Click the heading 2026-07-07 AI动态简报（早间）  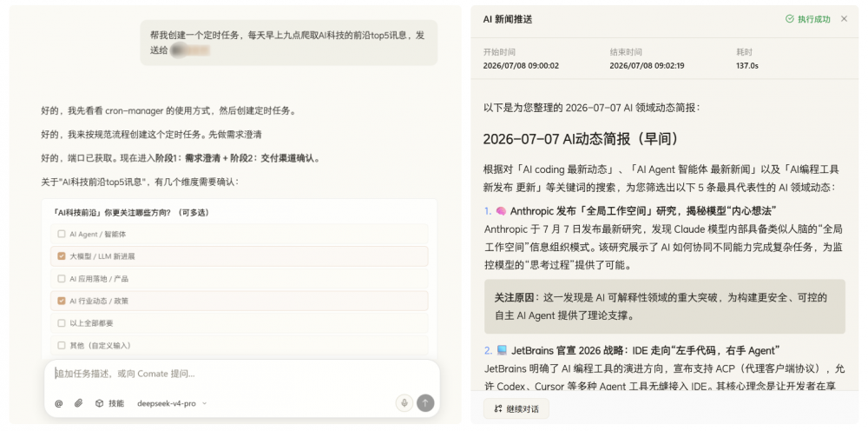pyautogui.click(x=581, y=138)
